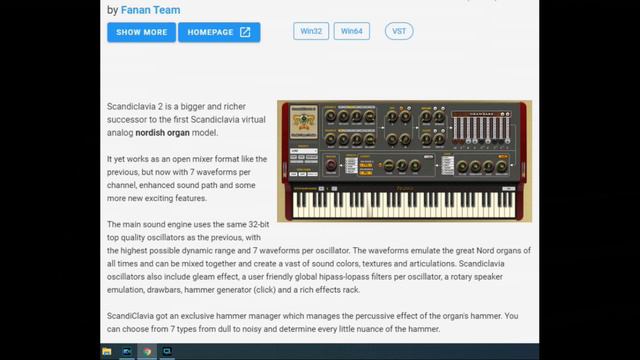Select the Win64 platform tag

tap(352, 31)
